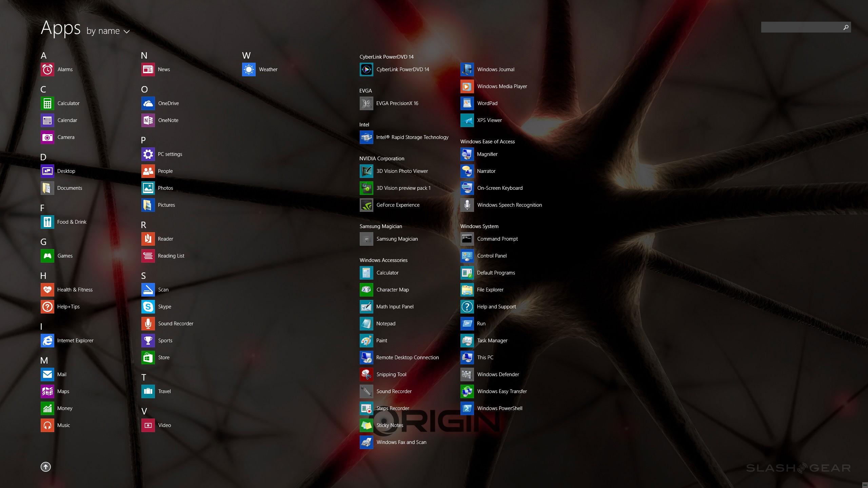Open Windows Media Player icon
This screenshot has height=488, width=868.
[x=467, y=86]
